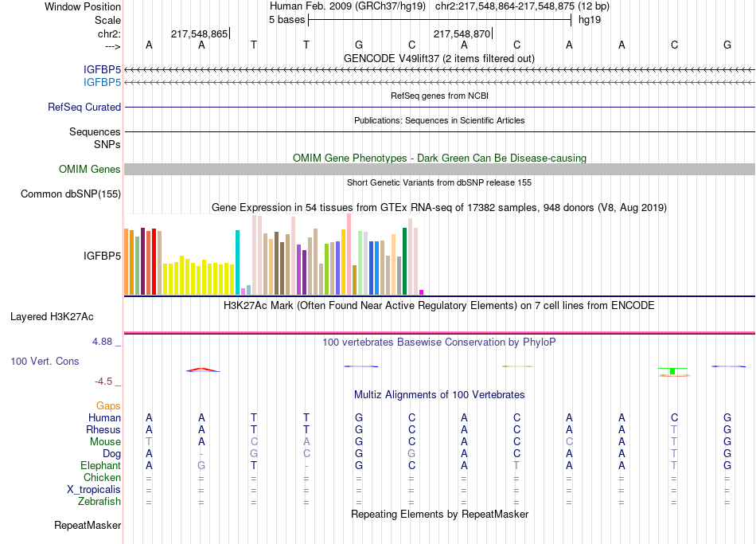Screen dimensions: 756x544
Task: Click the Human species row label
Action: pos(104,417)
